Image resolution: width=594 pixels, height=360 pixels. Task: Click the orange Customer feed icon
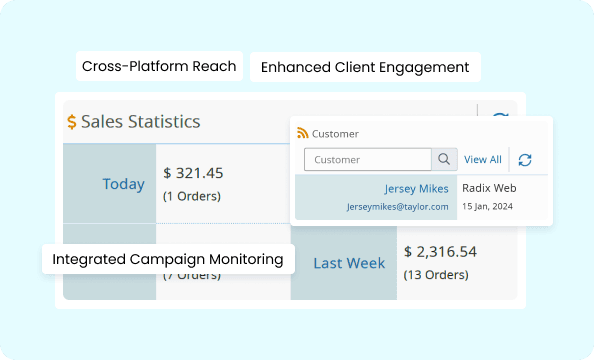(x=303, y=133)
